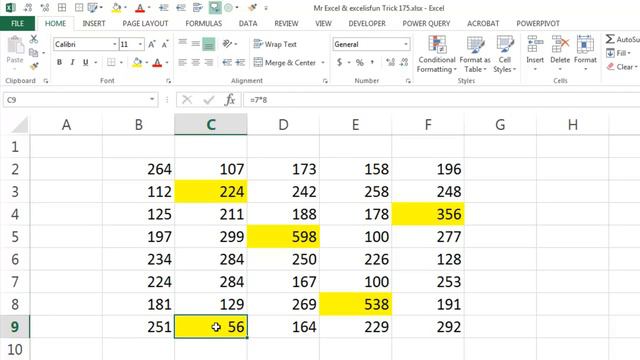Apply yellow Fill Color bucket
The height and width of the screenshot is (360, 640).
[137, 62]
